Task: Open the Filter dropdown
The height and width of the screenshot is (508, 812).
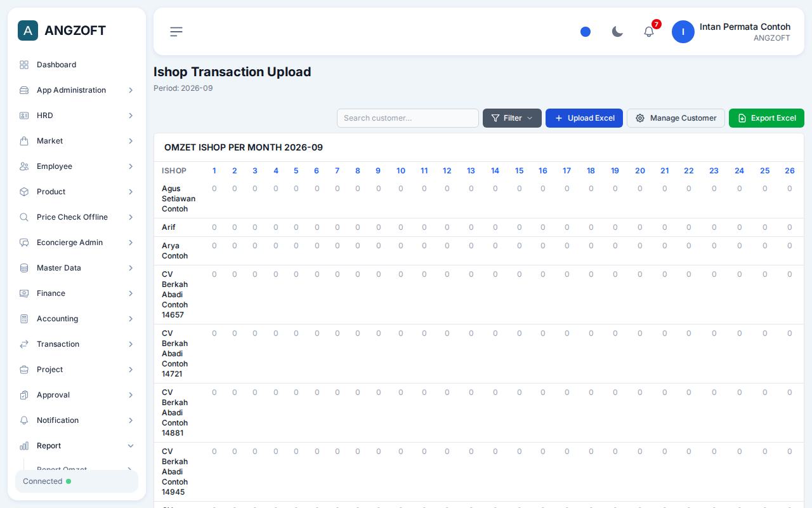Action: click(x=512, y=118)
